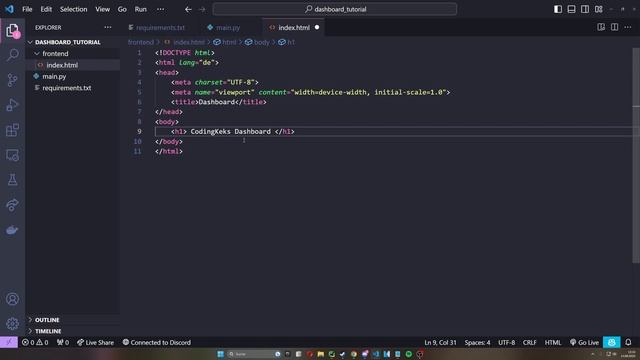Open the Selection menu
640x360 pixels.
pos(73,9)
